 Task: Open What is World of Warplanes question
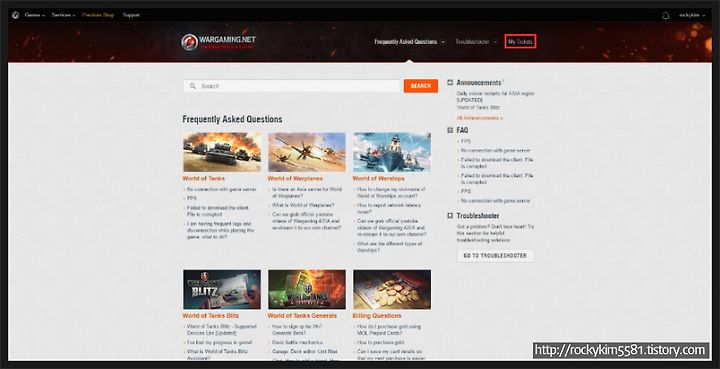[303, 205]
